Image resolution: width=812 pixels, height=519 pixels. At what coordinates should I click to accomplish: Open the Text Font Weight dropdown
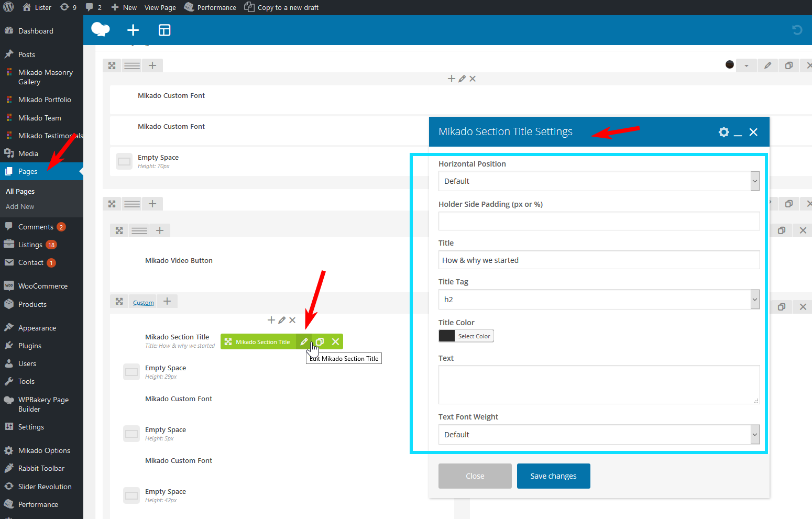pyautogui.click(x=599, y=435)
